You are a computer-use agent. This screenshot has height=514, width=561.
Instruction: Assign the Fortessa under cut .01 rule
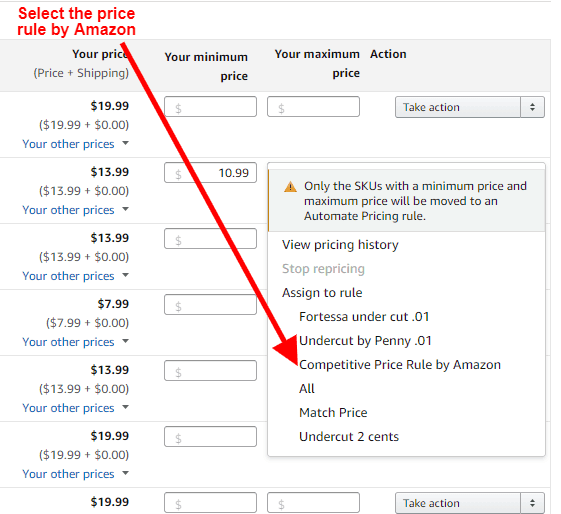[364, 317]
